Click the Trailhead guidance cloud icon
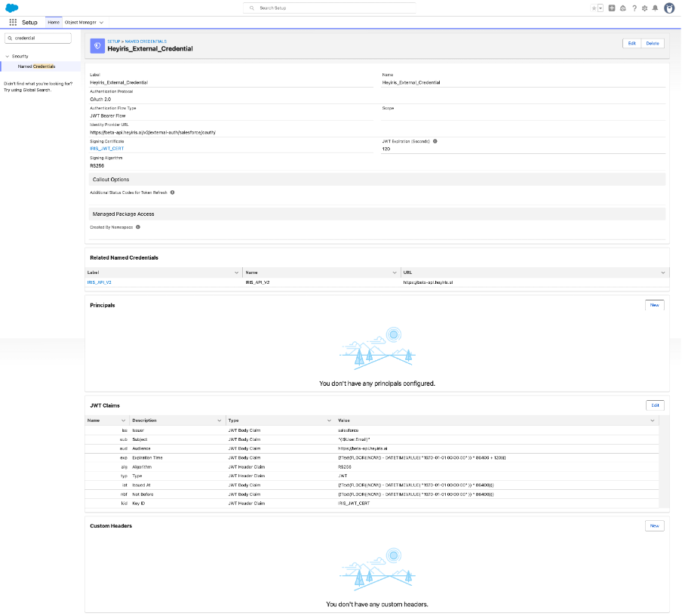 [x=623, y=8]
